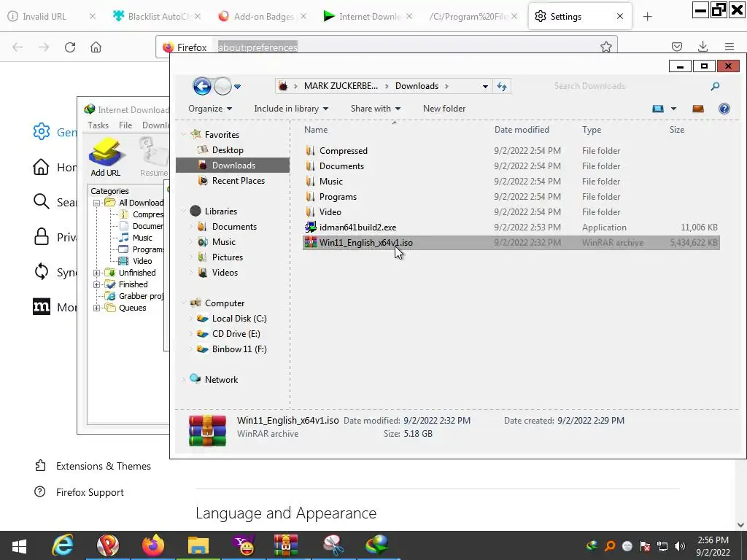Open Tasks menu in Internet Download Manager

[98, 125]
